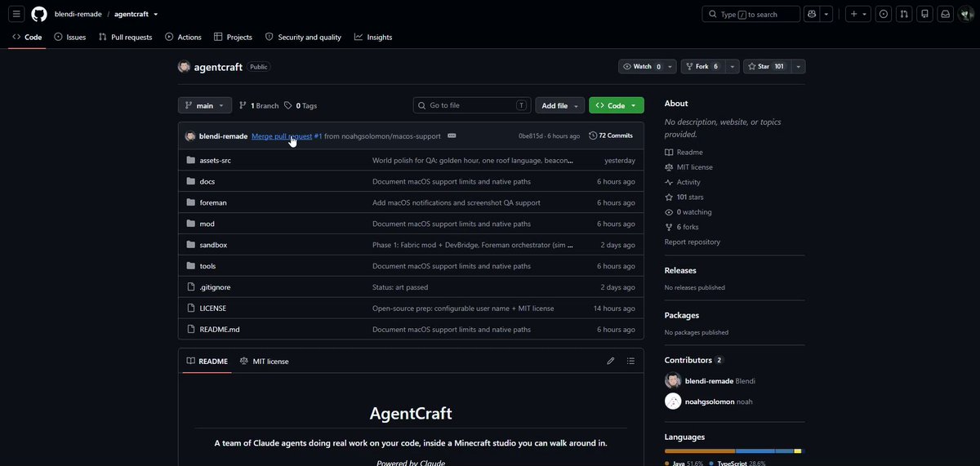Open the mod folder name
The height and width of the screenshot is (466, 980).
[207, 224]
